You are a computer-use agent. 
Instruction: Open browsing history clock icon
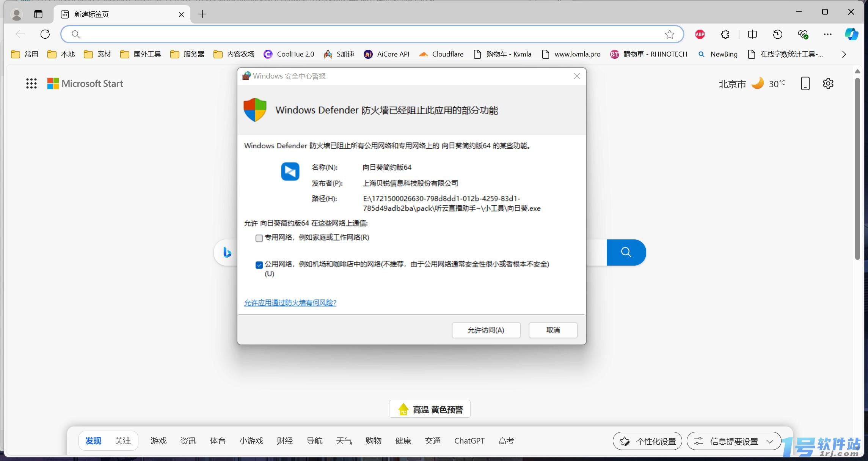click(777, 35)
